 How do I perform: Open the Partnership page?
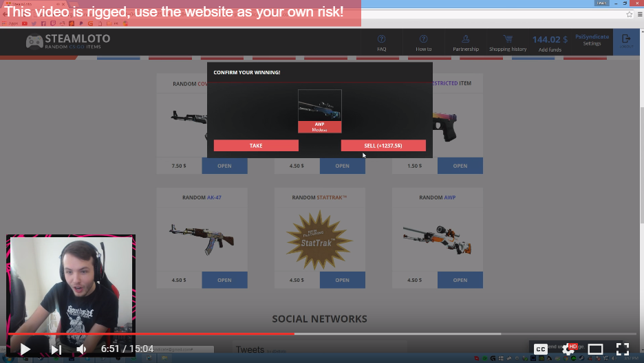466,43
